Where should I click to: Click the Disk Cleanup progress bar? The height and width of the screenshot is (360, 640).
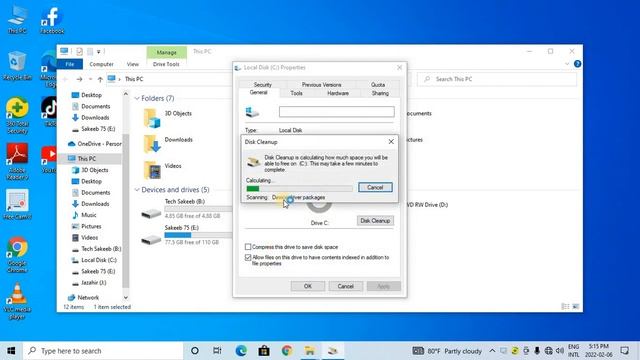[299, 188]
